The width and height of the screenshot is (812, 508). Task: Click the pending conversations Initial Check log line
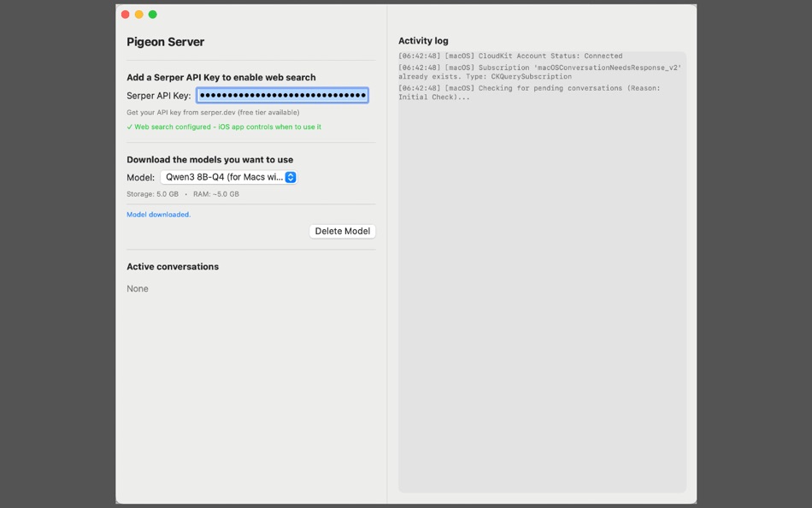tap(530, 91)
